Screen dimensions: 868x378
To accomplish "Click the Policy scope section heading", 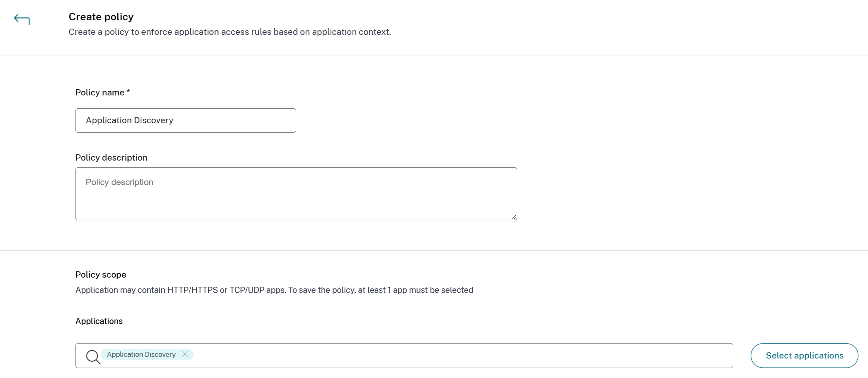I will [101, 275].
